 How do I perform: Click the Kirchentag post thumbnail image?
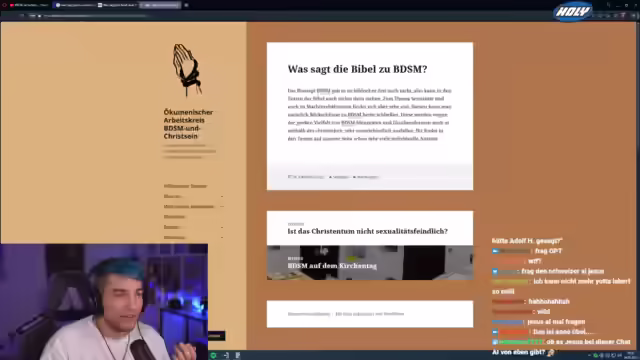point(370,262)
